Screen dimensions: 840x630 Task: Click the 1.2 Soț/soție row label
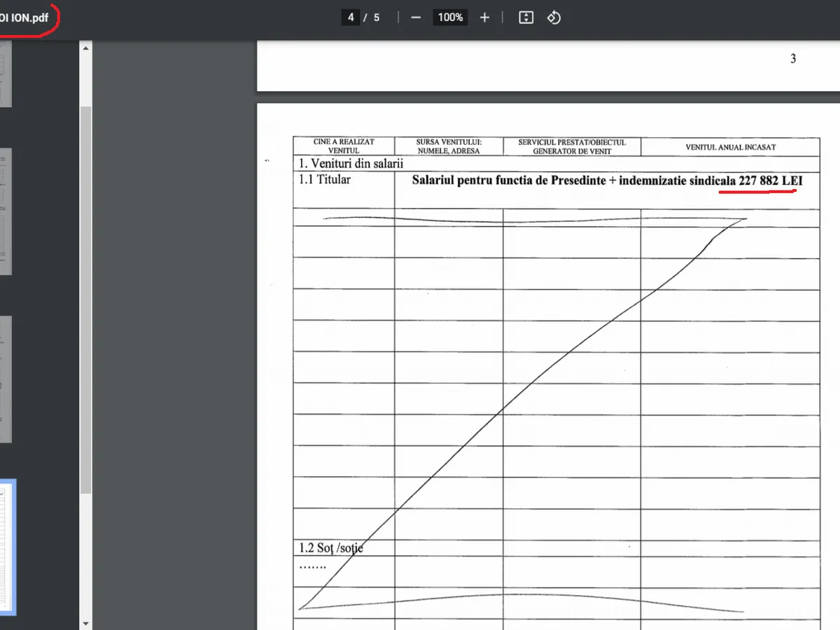click(x=330, y=547)
